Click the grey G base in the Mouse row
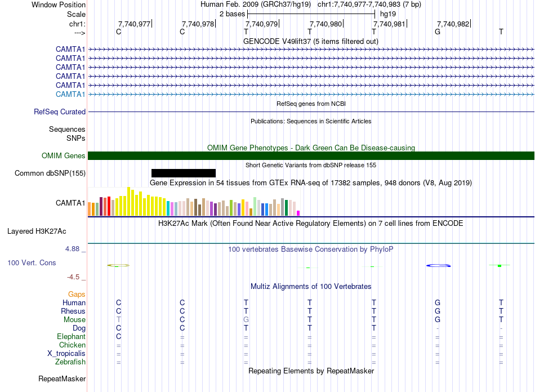The height and width of the screenshot is (392, 535). click(246, 320)
